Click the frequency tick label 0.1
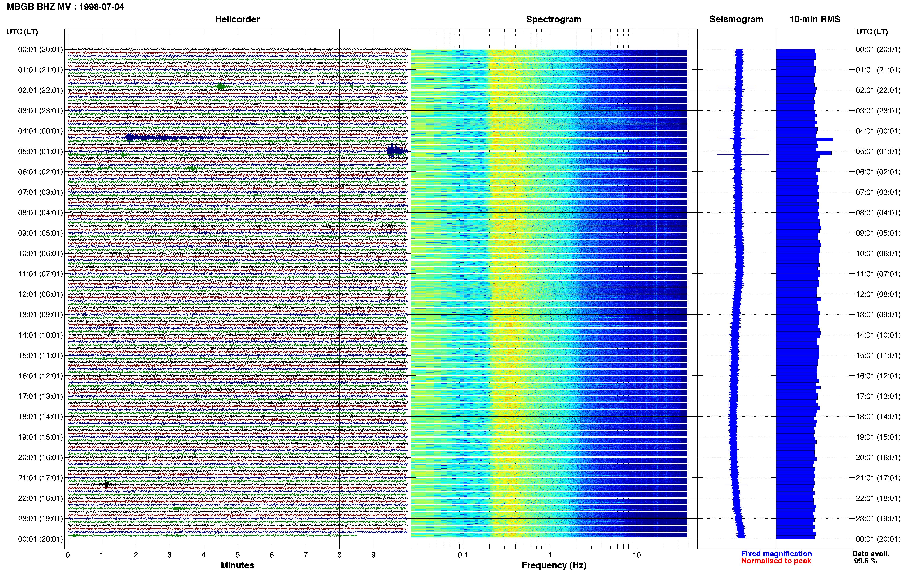 point(463,555)
